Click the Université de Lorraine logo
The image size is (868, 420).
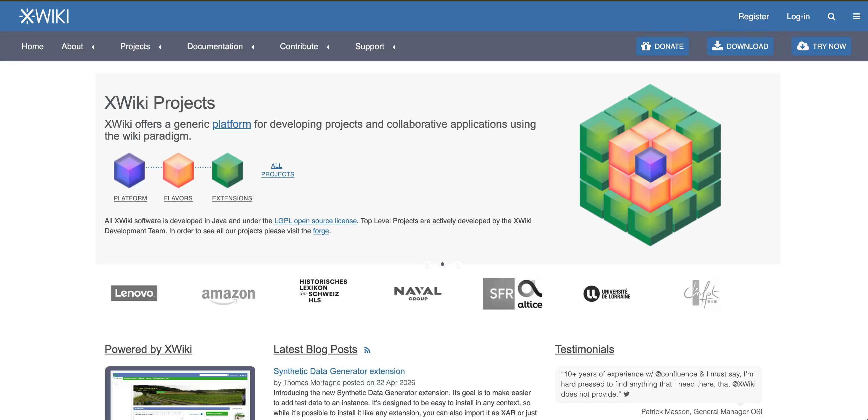[607, 294]
